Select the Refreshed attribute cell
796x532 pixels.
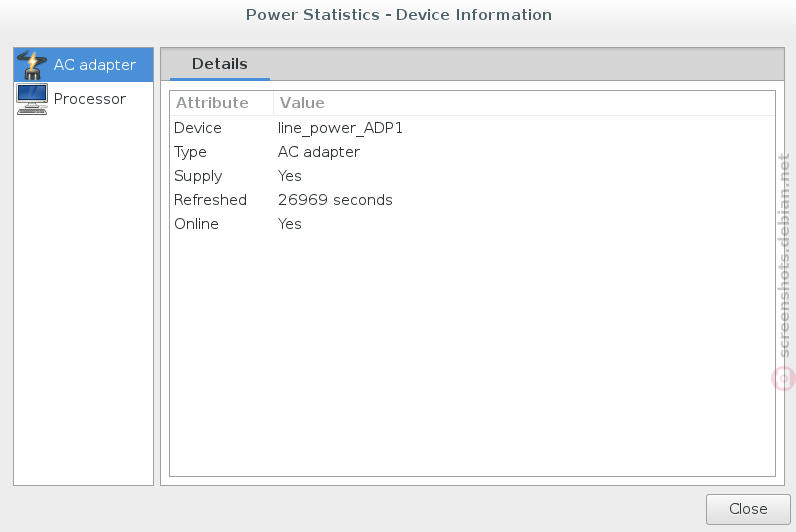(x=210, y=200)
